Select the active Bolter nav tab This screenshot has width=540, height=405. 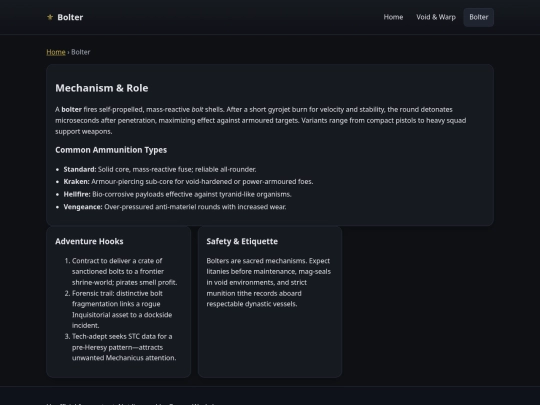click(479, 17)
